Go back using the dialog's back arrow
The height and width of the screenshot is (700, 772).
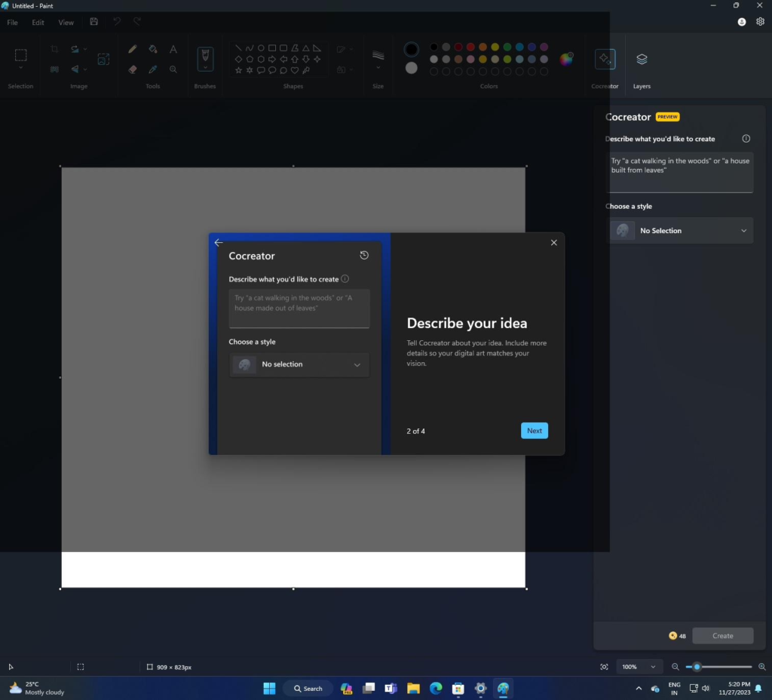coord(218,242)
